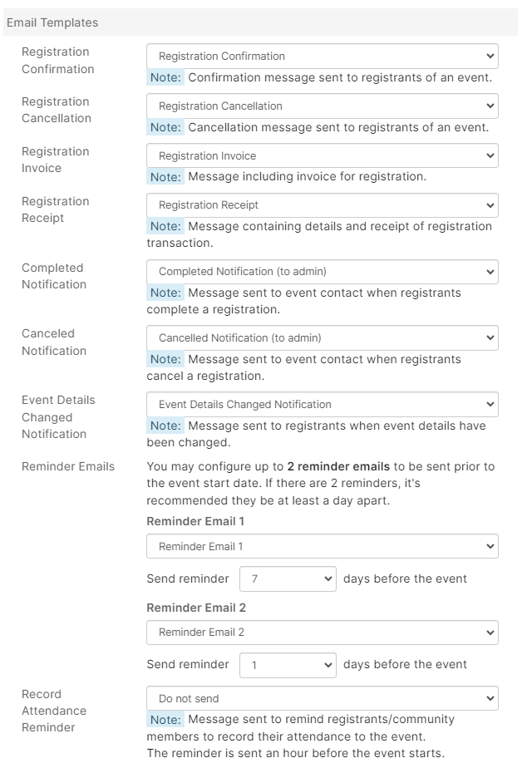Expand the Registration Invoice template dropdown
The image size is (532, 763).
click(322, 156)
